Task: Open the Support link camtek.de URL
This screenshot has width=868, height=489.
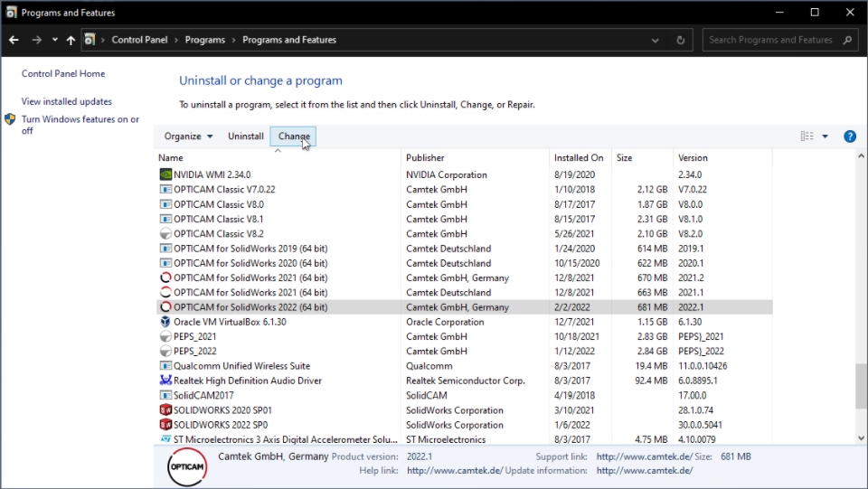Action: [645, 456]
